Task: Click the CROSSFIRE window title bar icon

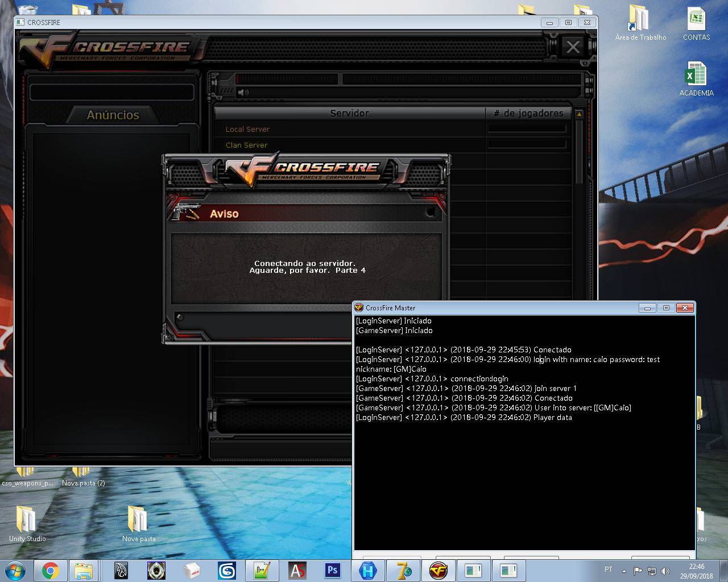Action: (x=20, y=22)
